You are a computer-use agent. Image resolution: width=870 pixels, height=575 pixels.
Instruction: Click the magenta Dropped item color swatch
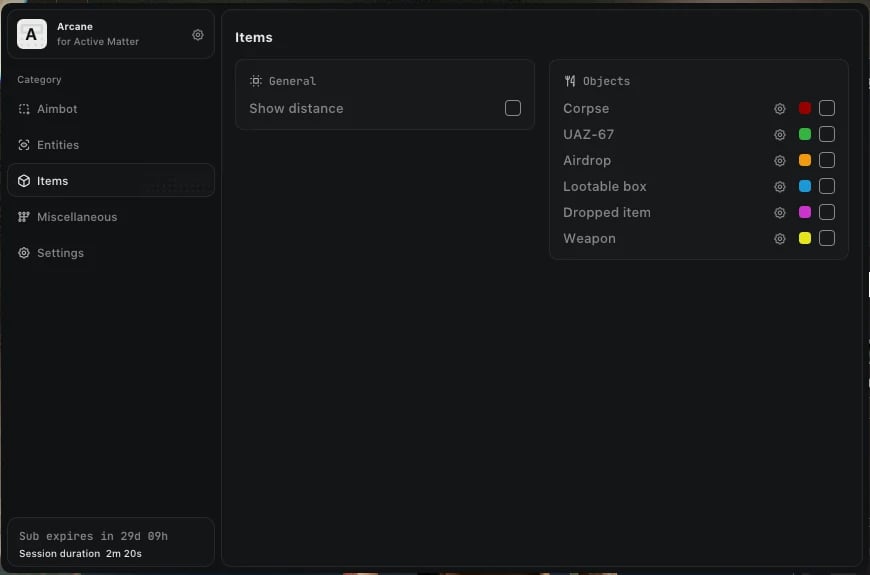tap(805, 212)
